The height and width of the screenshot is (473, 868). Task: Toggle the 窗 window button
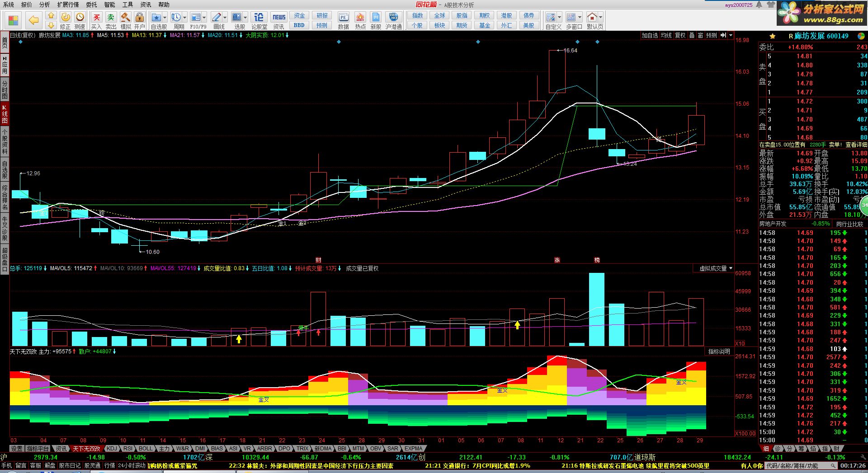coord(700,35)
